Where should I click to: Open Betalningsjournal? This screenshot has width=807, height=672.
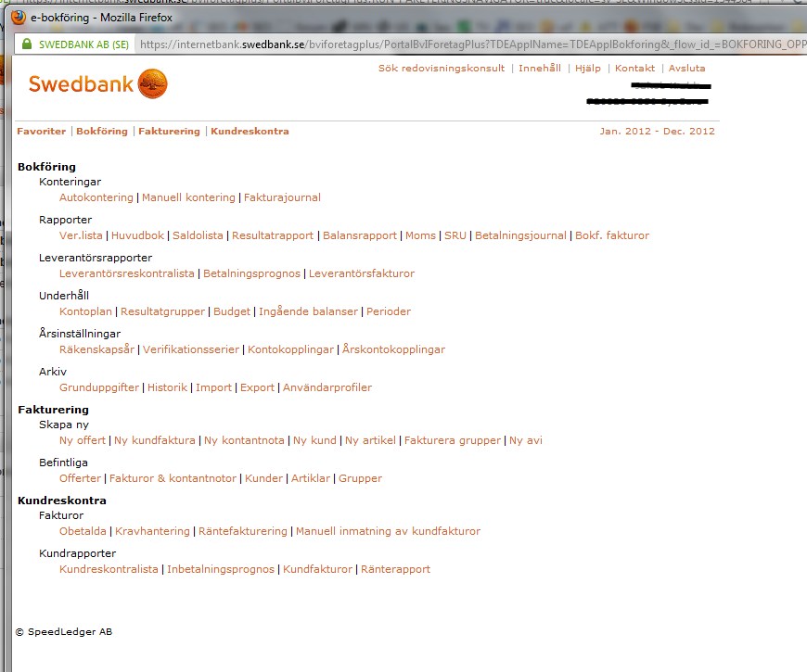pyautogui.click(x=520, y=235)
